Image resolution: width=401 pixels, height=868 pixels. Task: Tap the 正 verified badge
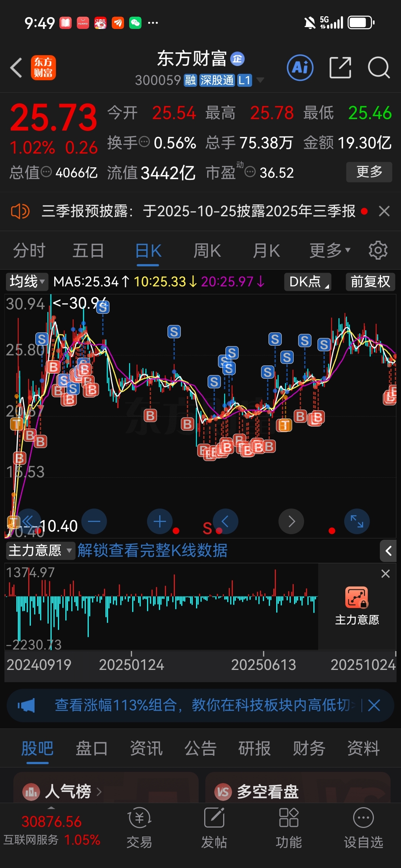tap(237, 59)
